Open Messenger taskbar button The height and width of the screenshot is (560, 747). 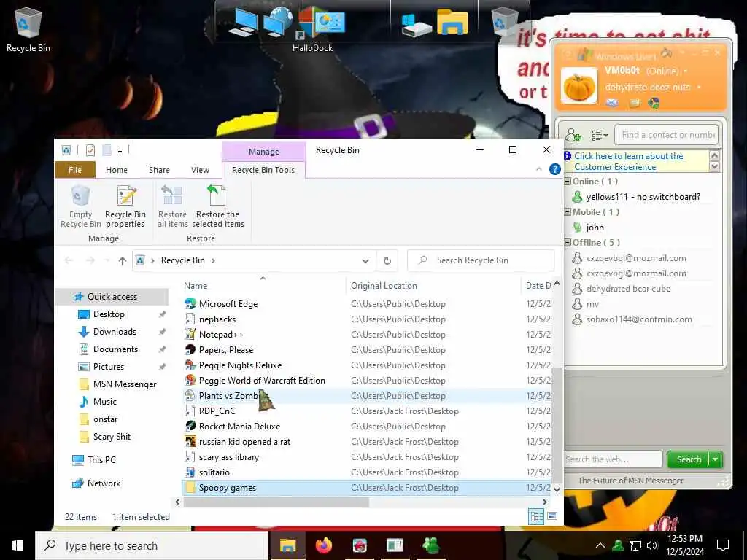(430, 545)
